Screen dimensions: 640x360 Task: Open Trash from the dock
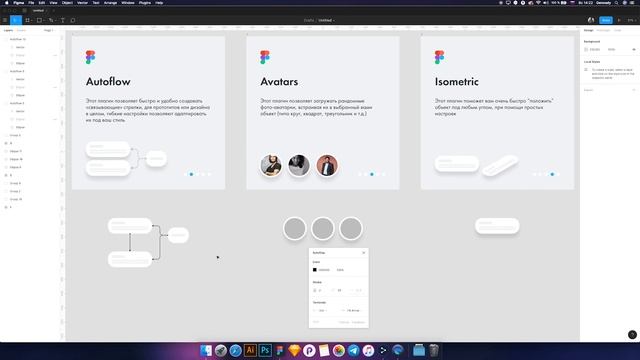[x=434, y=350]
